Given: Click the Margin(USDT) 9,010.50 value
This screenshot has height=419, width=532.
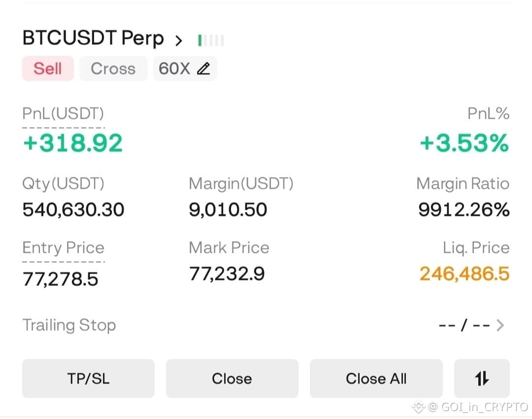Looking at the screenshot, I should pyautogui.click(x=228, y=209).
